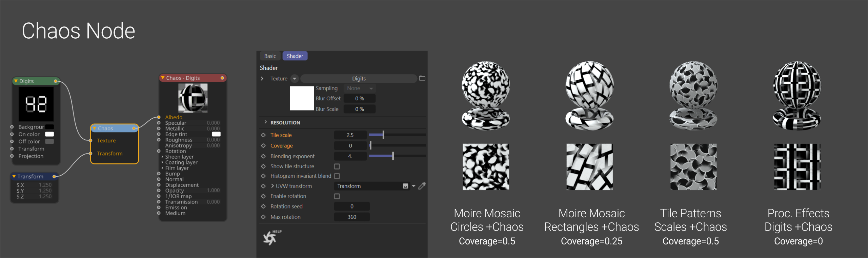868x258 pixels.
Task: Click the Coverage keyframe diamond
Action: pyautogui.click(x=263, y=146)
